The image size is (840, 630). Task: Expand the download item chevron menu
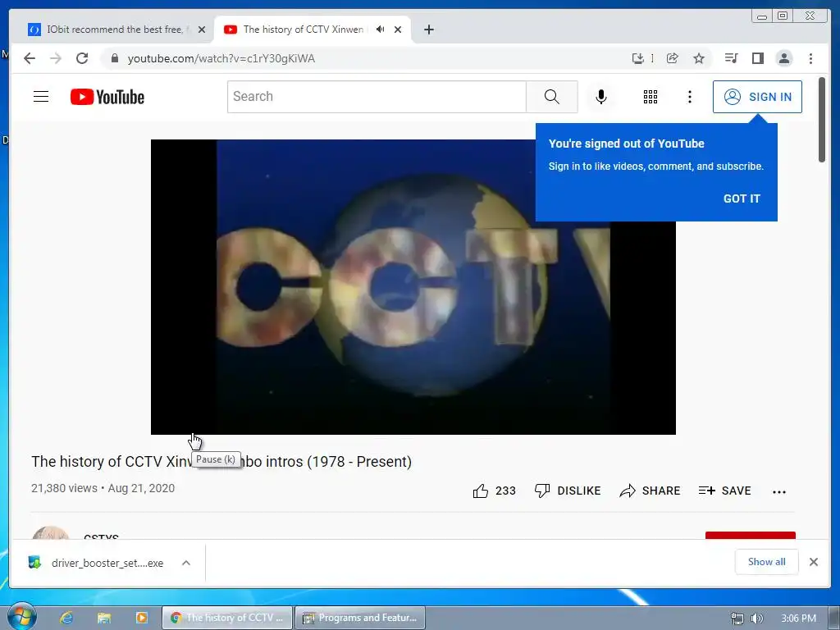pyautogui.click(x=186, y=563)
